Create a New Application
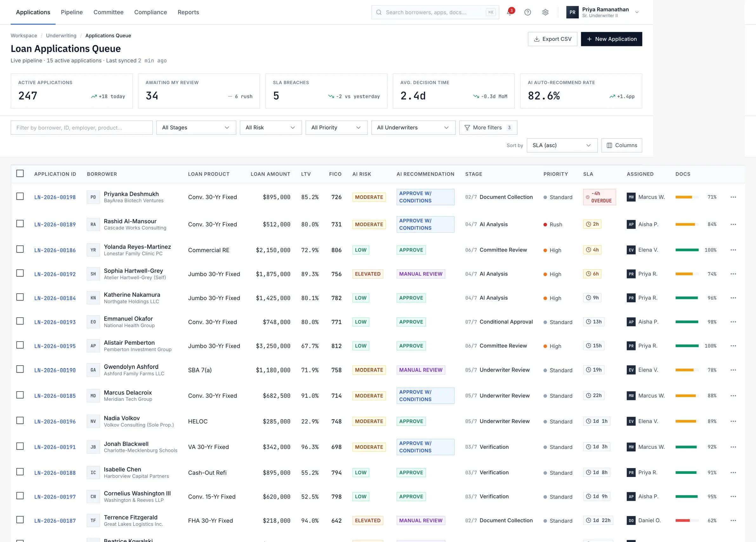Screen dimensions: 756x542 (611, 39)
